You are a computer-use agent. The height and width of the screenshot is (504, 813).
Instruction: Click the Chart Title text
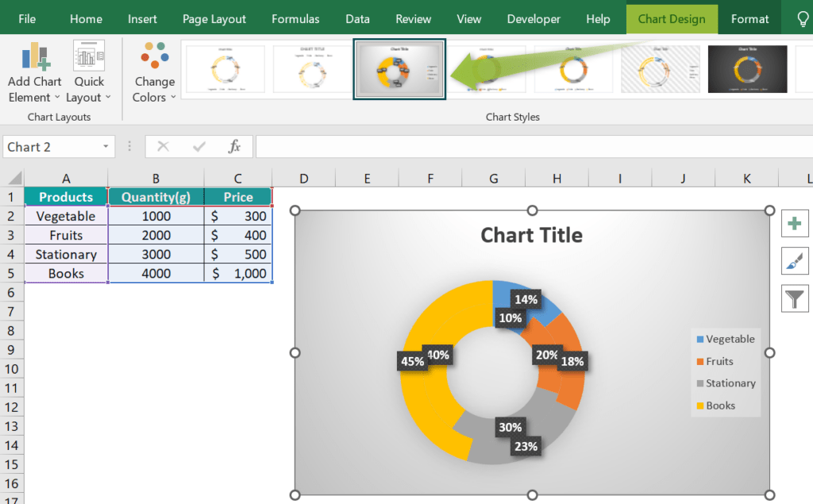531,235
